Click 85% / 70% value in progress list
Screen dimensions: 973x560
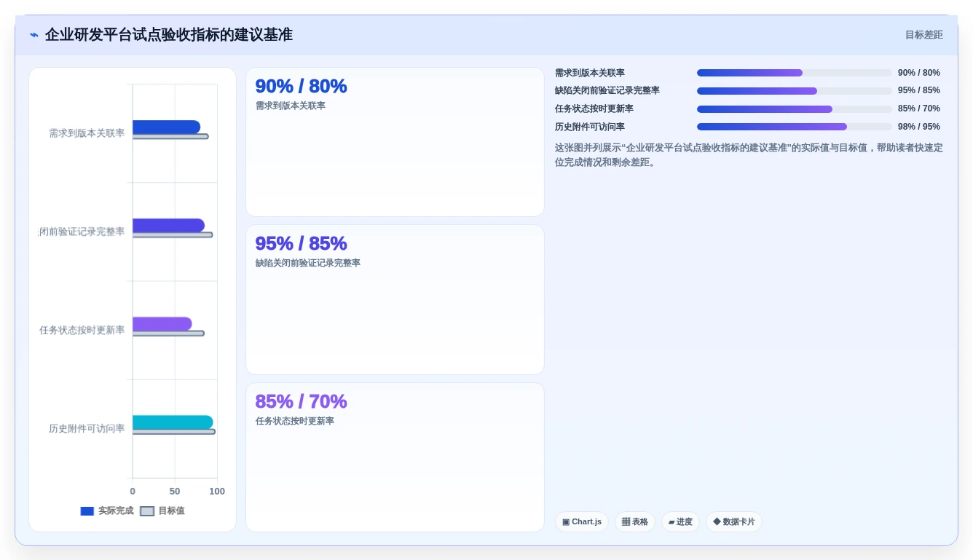919,109
